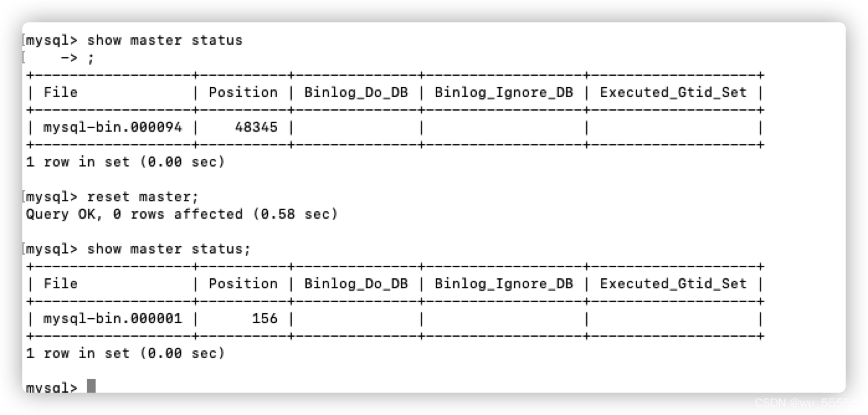Click the 'reset master;' command text
The image size is (868, 415).
tap(143, 197)
